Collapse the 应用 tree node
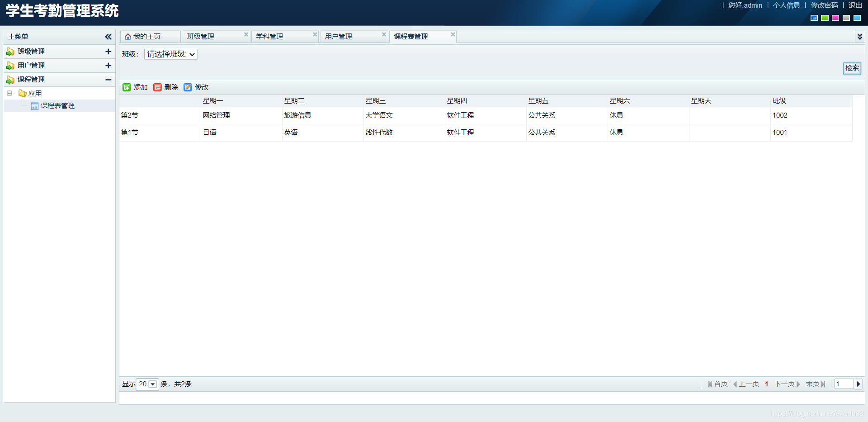 (9, 93)
